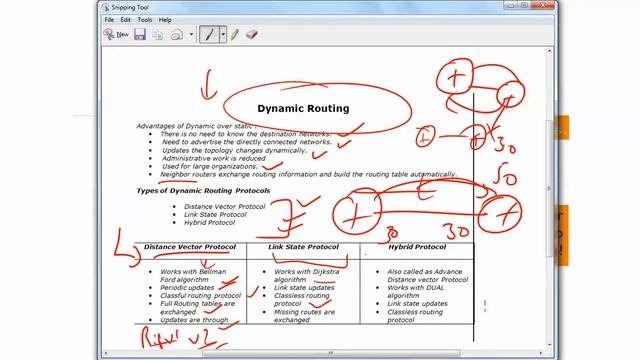Click "Works with DUAL algorithm" table entry
640x360 pixels.
(x=416, y=291)
